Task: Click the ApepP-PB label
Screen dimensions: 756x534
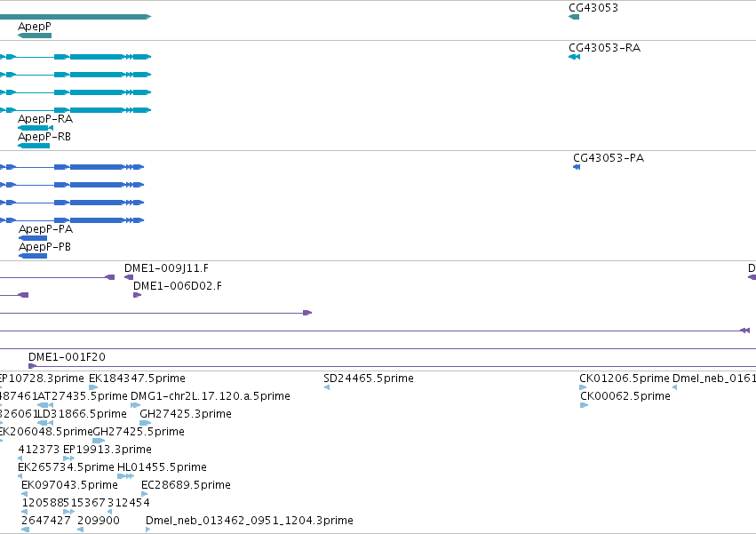Action: point(44,247)
